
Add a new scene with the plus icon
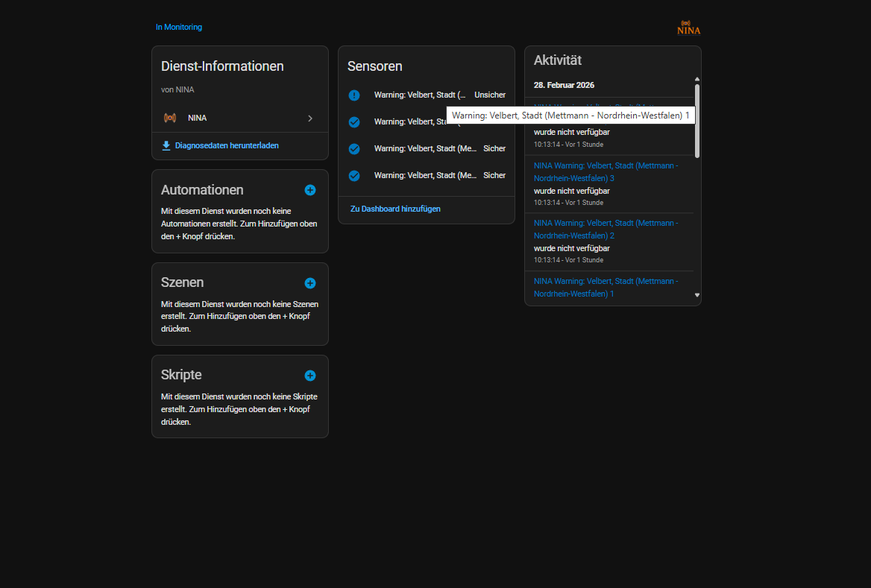[310, 283]
